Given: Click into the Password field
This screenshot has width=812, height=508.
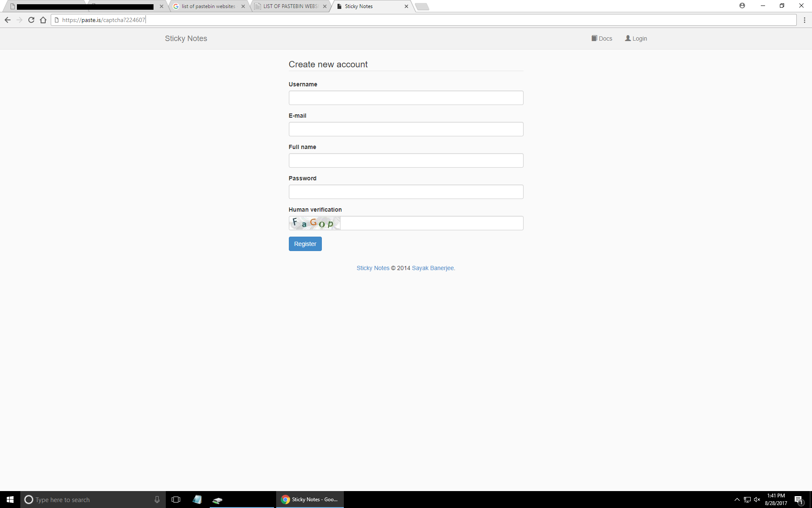Looking at the screenshot, I should tap(406, 192).
